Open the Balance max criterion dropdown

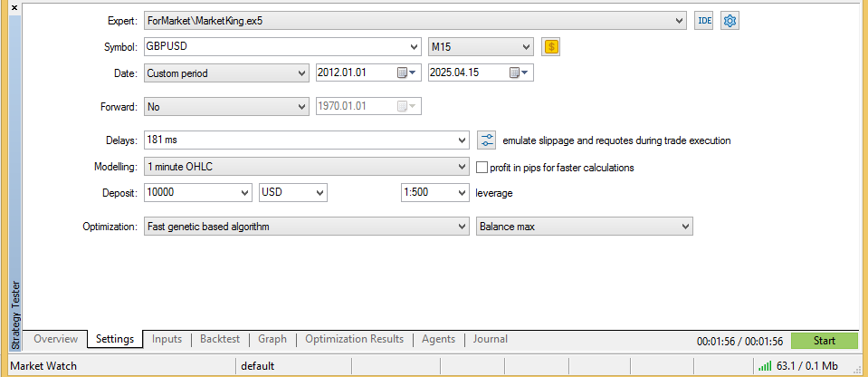point(684,227)
